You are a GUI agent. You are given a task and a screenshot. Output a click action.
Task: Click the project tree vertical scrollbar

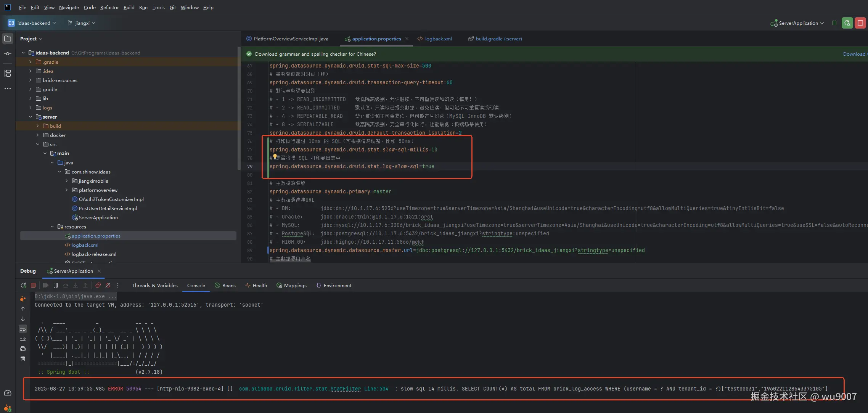(239, 109)
